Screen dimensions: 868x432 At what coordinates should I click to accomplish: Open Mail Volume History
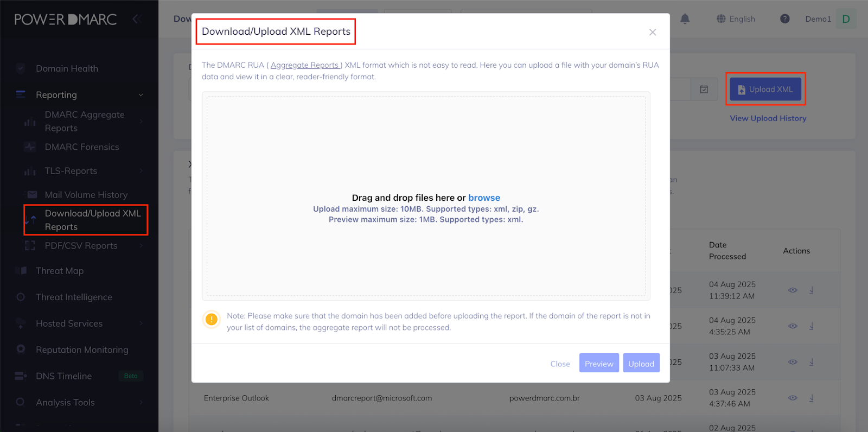(x=86, y=195)
